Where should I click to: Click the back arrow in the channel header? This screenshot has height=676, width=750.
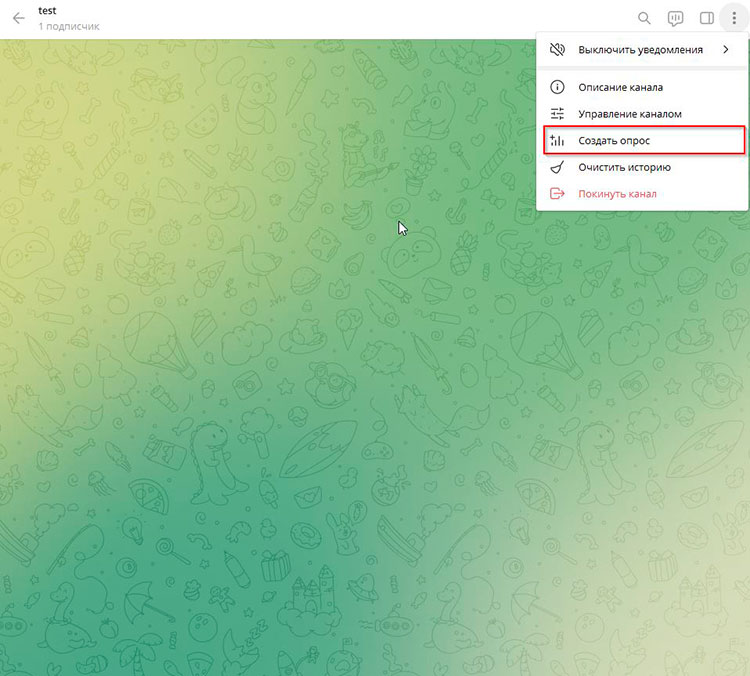click(18, 18)
